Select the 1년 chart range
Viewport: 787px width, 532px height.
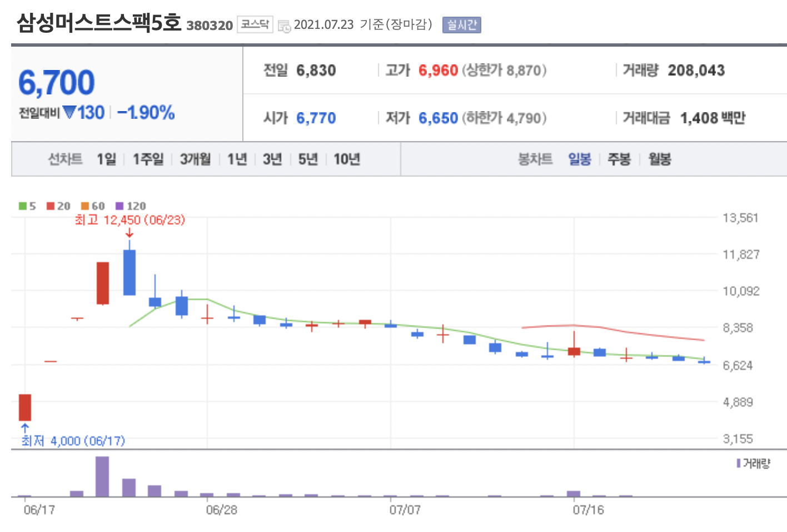point(237,159)
